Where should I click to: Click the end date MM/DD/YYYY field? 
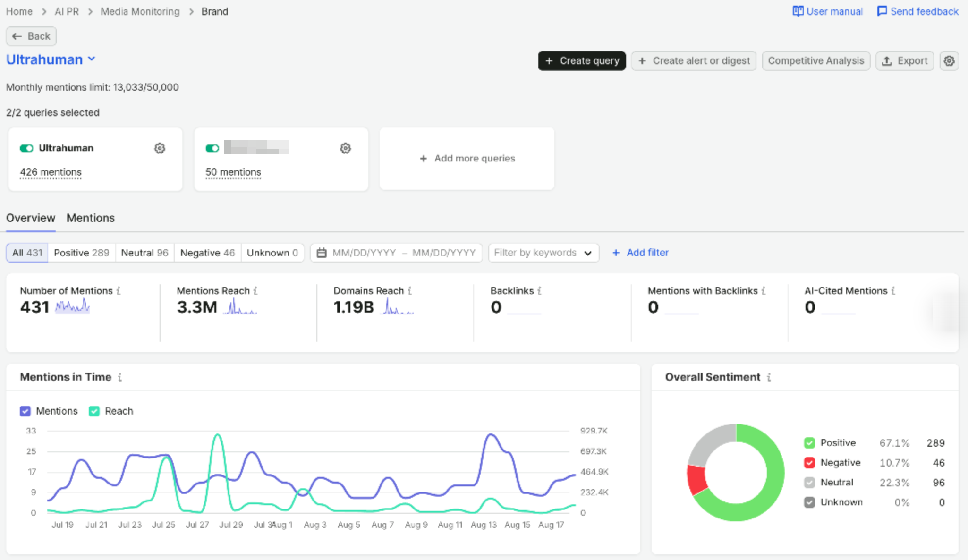tap(444, 253)
